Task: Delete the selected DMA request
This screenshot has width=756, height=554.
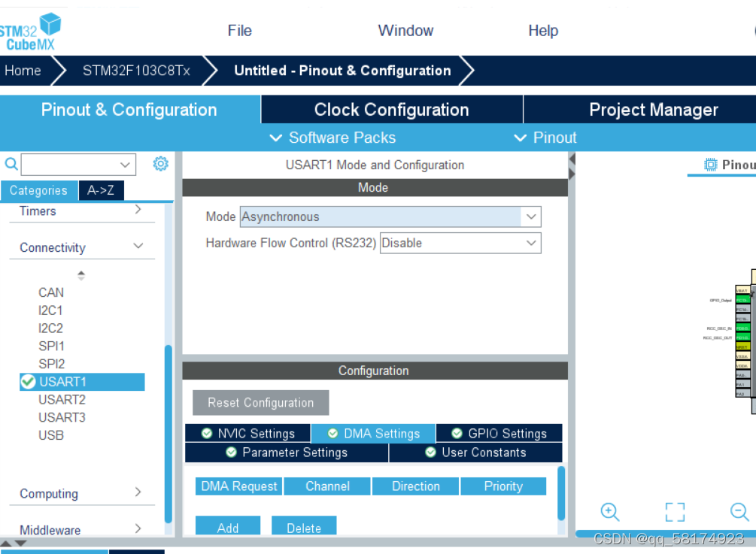Action: 304,525
